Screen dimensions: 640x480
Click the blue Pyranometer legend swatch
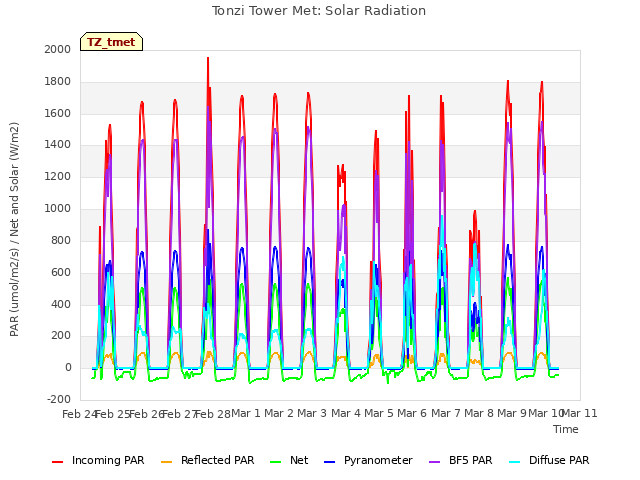329,461
